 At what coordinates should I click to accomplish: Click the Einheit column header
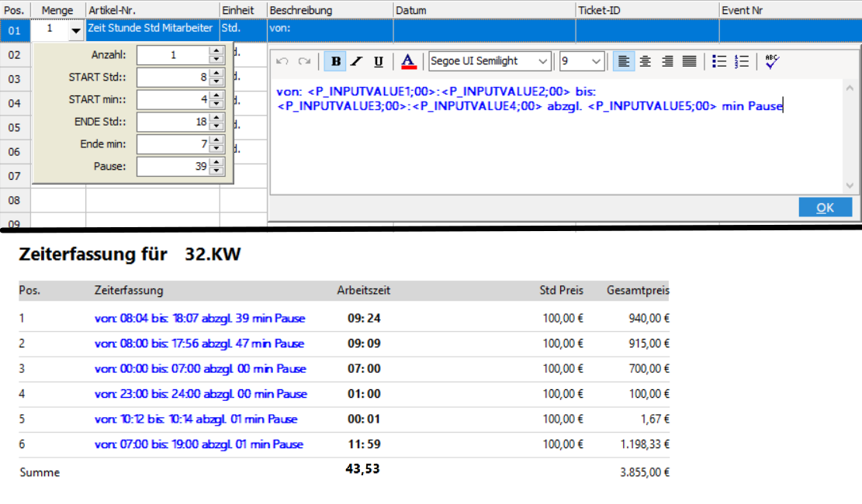pos(244,10)
